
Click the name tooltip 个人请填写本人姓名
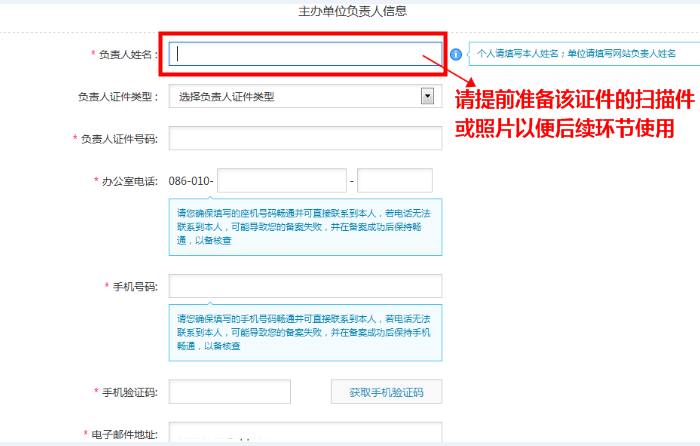pyautogui.click(x=577, y=53)
